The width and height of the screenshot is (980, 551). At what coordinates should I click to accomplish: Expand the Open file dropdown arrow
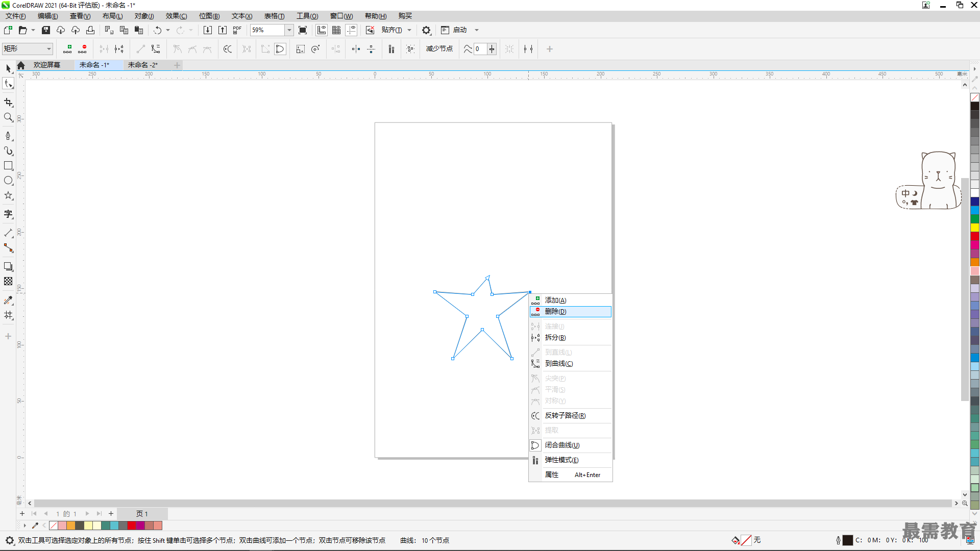(x=33, y=30)
